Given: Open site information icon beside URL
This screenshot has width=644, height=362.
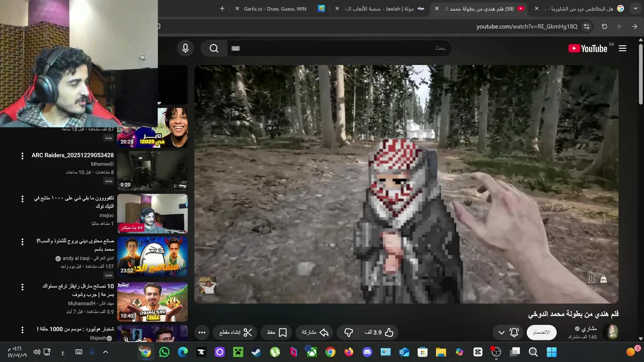Looking at the screenshot, I should tap(587, 27).
